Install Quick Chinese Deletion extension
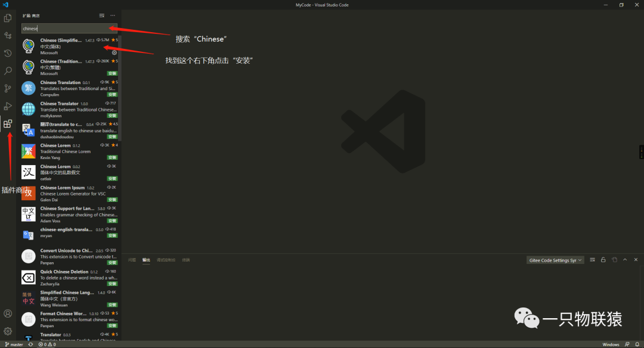Viewport: 644px width, 348px height. tap(112, 284)
